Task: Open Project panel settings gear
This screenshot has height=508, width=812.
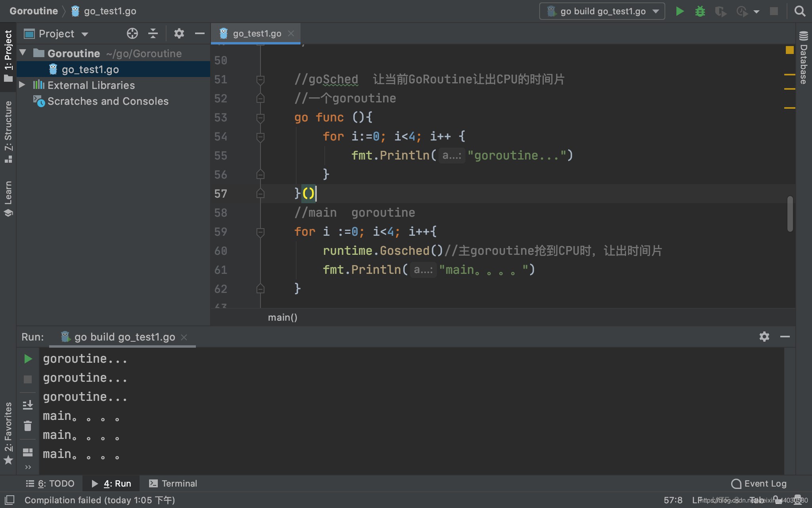Action: click(x=179, y=34)
